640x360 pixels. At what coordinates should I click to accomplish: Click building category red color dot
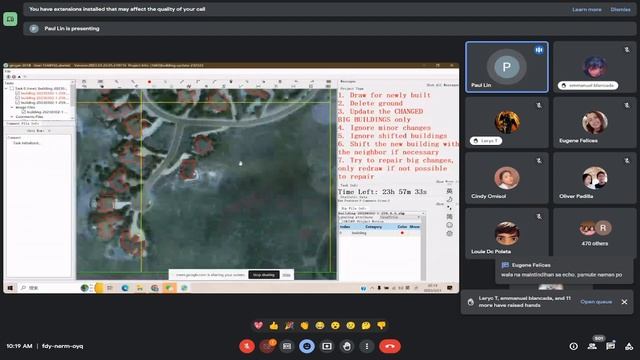point(402,233)
